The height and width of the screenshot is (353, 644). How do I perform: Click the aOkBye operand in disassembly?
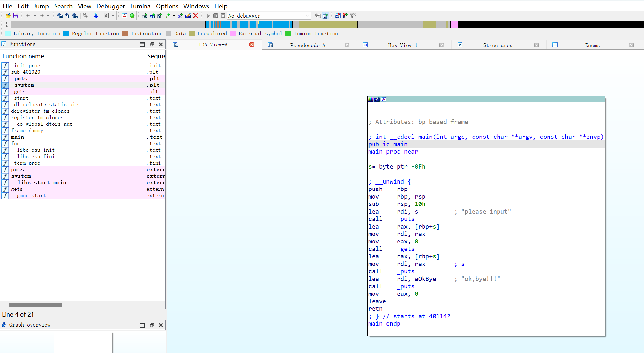(x=425, y=279)
